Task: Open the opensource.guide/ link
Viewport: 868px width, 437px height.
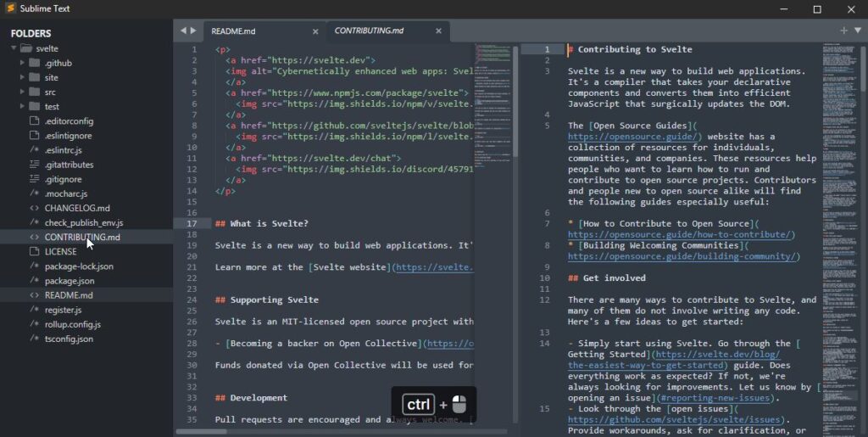Action: [632, 137]
